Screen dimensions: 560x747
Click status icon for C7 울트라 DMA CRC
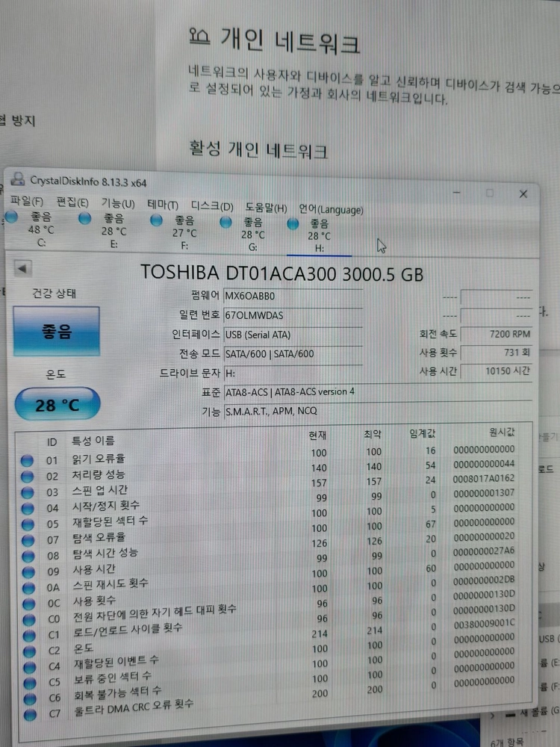click(x=30, y=715)
